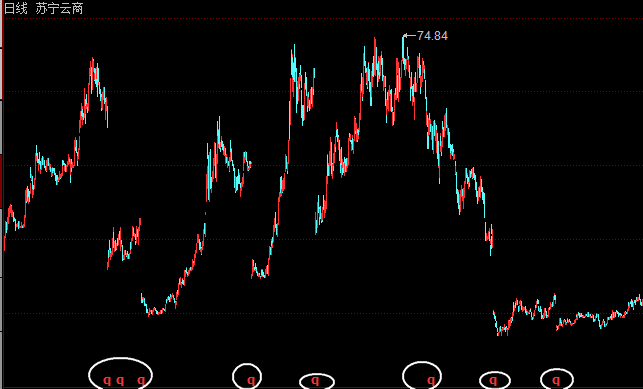Image resolution: width=643 pixels, height=389 pixels.
Task: Click the isolated red dot candle
Action: click(x=205, y=213)
